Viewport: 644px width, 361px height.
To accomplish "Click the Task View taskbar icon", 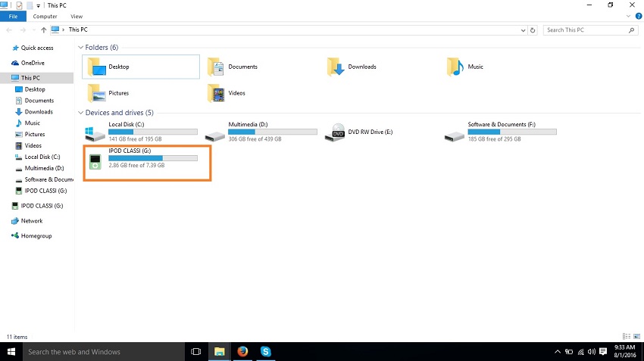I will tap(195, 352).
